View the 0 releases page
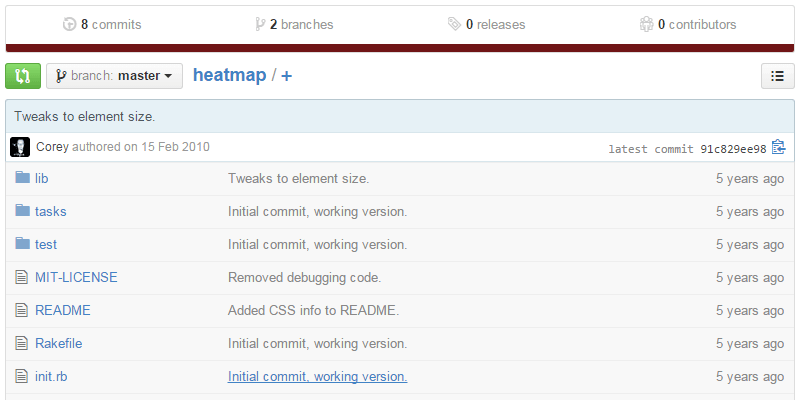This screenshot has width=800, height=400. point(486,24)
